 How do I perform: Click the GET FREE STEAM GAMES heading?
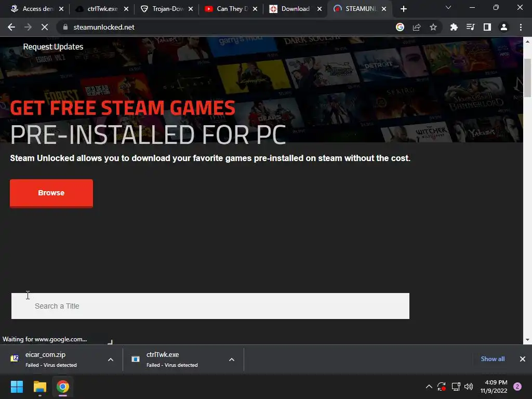tap(123, 108)
